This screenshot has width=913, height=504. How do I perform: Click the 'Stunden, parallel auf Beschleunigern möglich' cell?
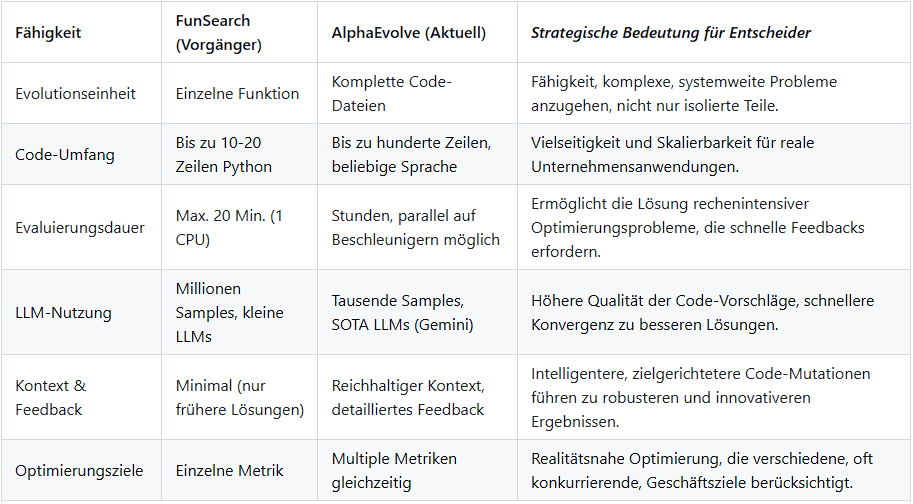tap(415, 227)
